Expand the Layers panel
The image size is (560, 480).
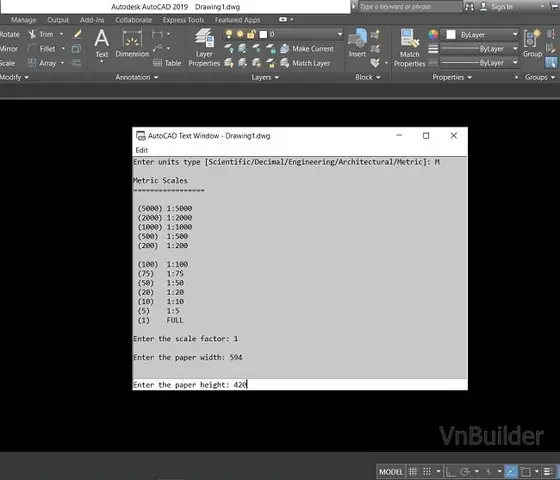click(x=265, y=77)
